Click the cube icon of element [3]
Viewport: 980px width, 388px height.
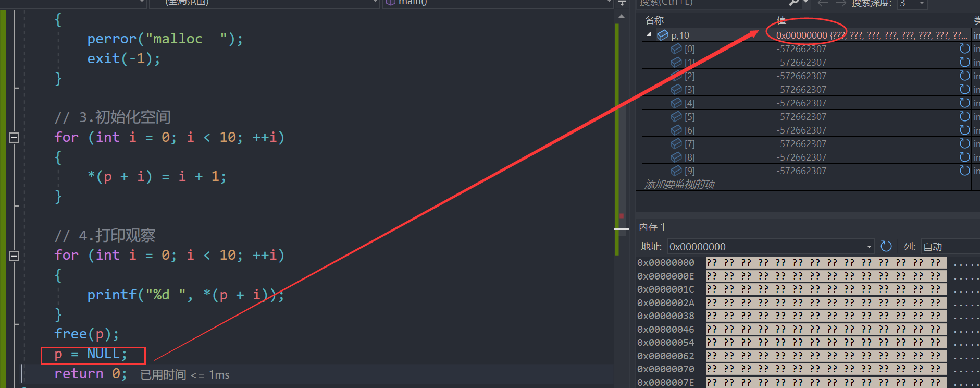(676, 89)
